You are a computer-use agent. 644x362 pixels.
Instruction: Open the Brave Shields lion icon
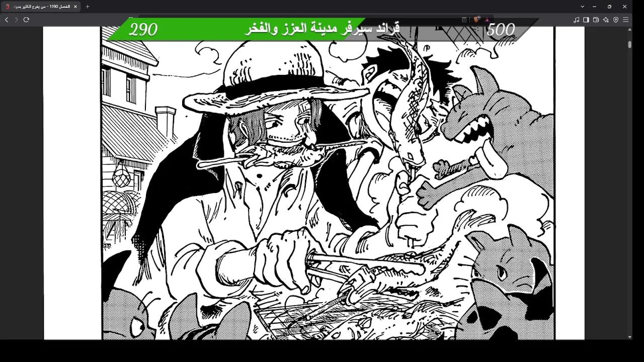[x=476, y=20]
